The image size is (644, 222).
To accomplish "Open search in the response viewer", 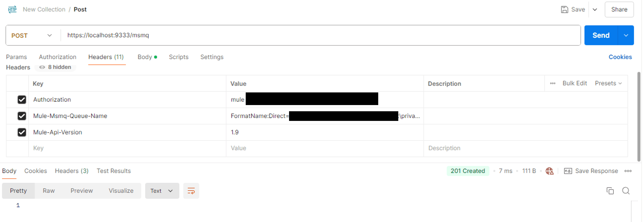I will tap(626, 191).
